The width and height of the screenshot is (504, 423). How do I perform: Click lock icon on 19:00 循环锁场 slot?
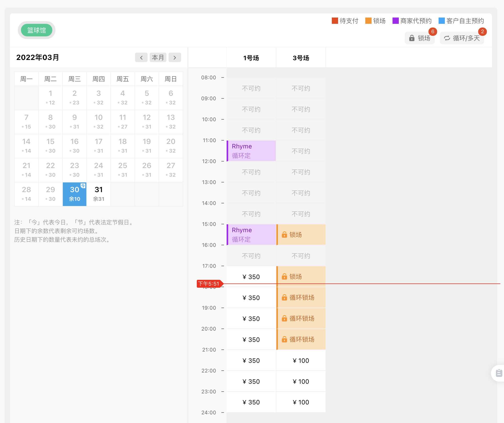coord(284,319)
